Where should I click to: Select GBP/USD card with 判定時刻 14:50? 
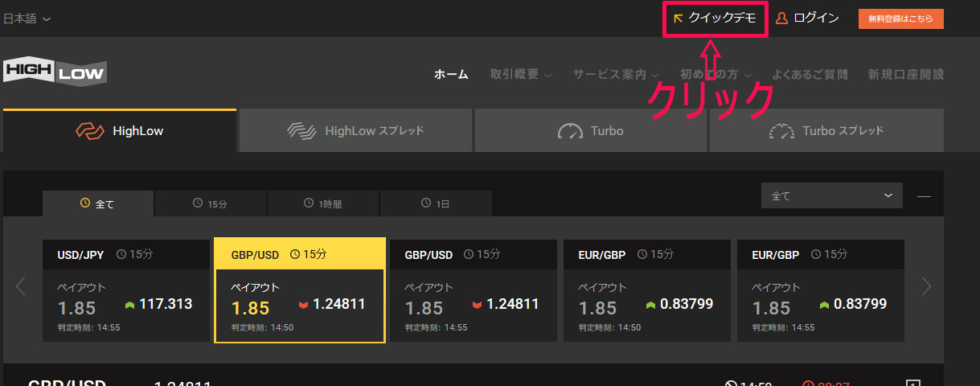[300, 290]
